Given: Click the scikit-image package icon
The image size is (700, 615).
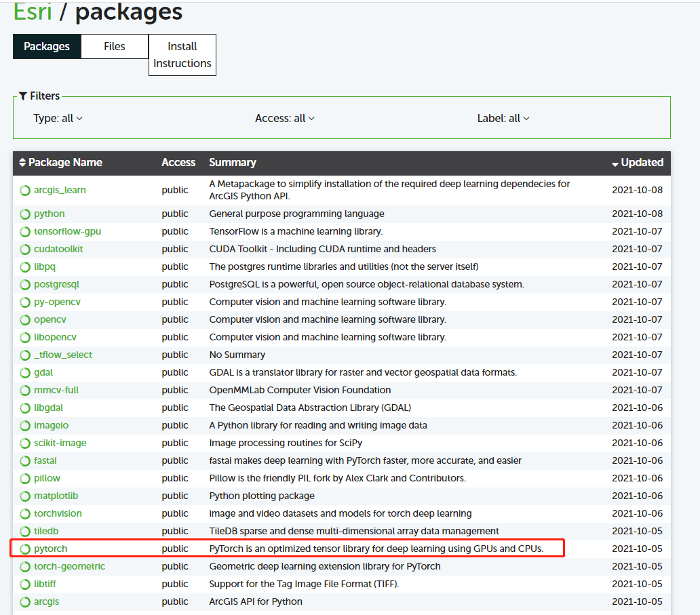Looking at the screenshot, I should 25,443.
